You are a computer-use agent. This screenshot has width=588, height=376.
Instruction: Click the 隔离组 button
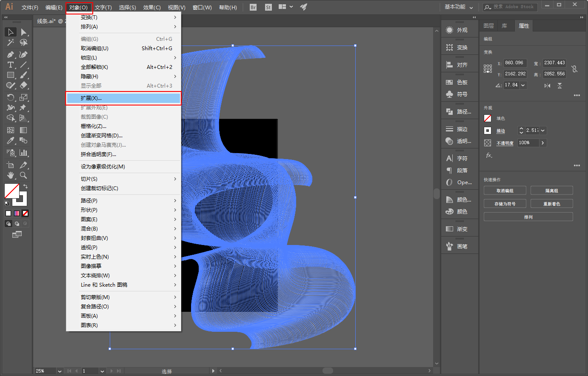click(552, 191)
